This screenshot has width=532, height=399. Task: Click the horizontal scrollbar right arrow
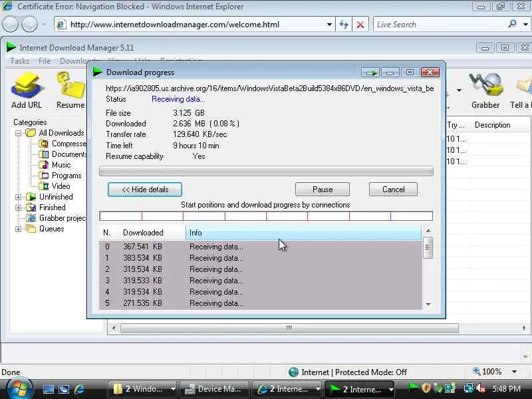pyautogui.click(x=524, y=328)
